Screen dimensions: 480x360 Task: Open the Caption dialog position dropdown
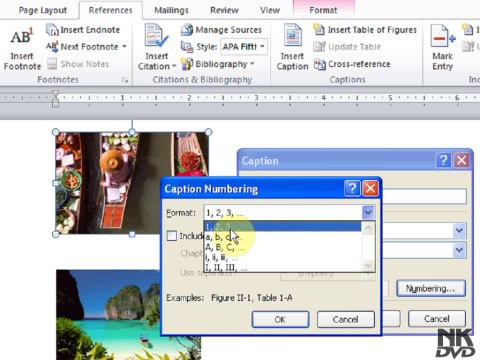coord(459,250)
